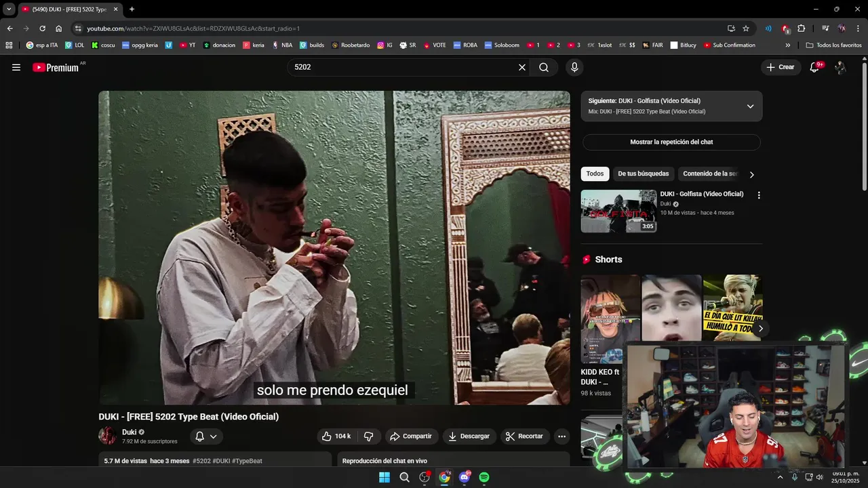Screen dimensions: 868x488
Task: Show more Shorts with the next arrow
Action: (761, 328)
